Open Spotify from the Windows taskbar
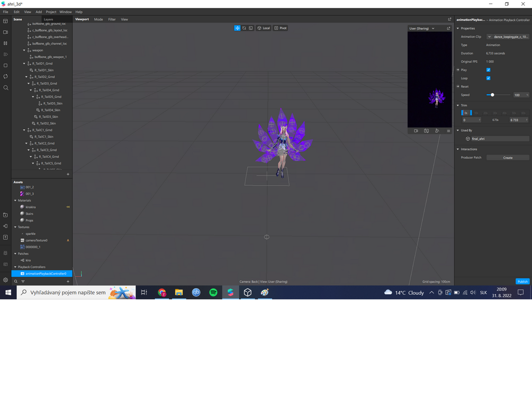 point(213,293)
